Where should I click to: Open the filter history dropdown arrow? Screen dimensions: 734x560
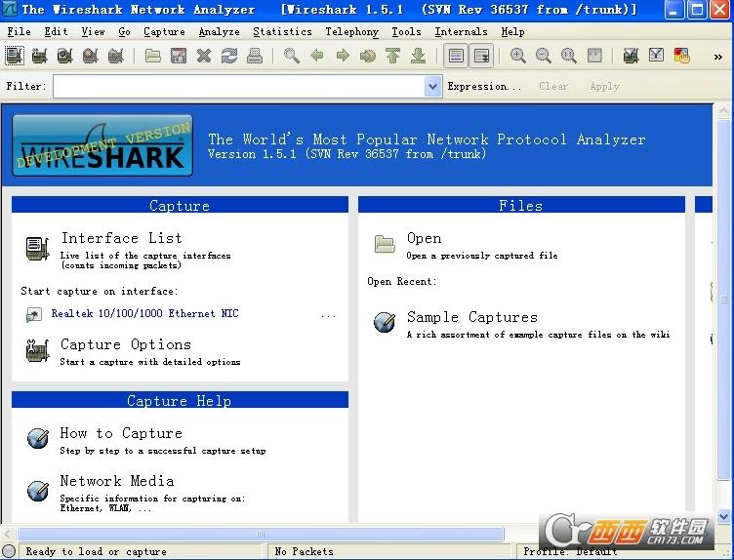pos(433,87)
